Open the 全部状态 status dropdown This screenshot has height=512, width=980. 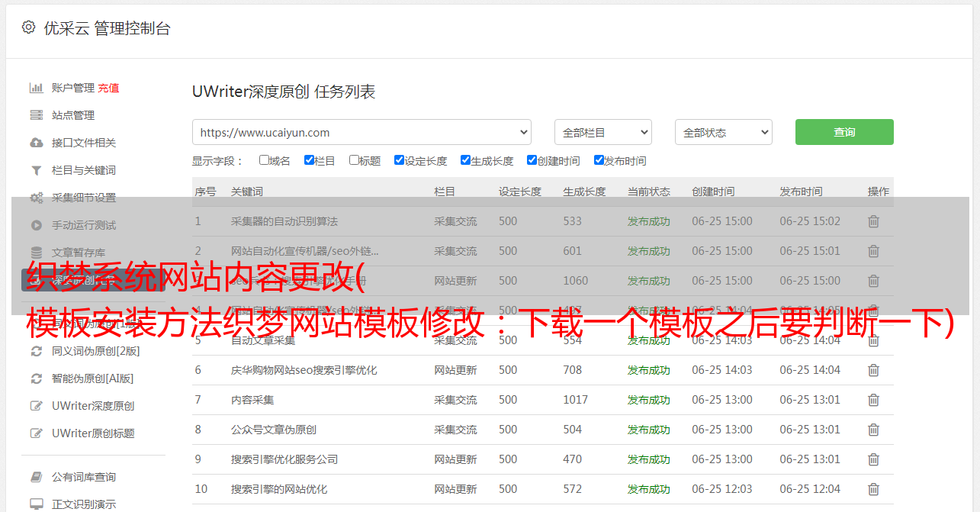pyautogui.click(x=724, y=132)
